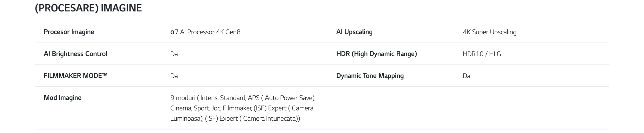Click the "AI Upscaling" label

pos(354,32)
